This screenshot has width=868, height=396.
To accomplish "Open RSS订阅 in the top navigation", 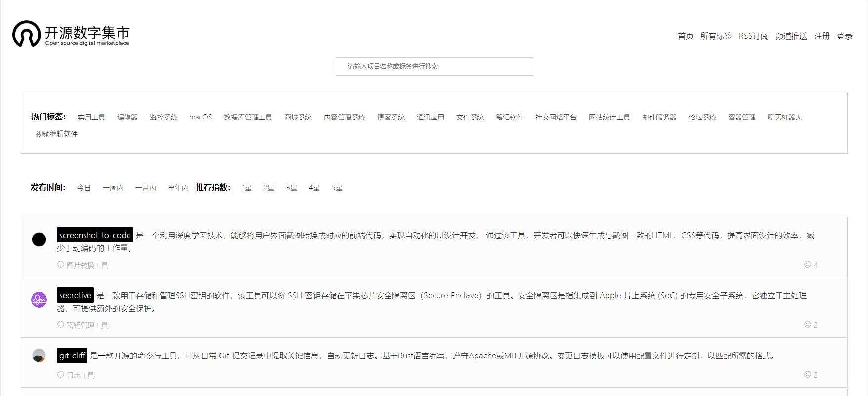I will point(754,36).
